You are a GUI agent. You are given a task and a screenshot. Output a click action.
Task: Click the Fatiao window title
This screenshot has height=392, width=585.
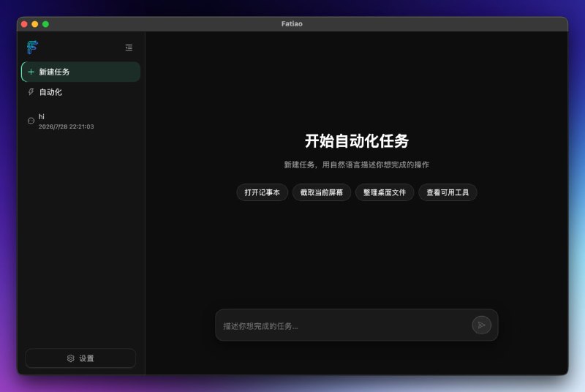[292, 24]
